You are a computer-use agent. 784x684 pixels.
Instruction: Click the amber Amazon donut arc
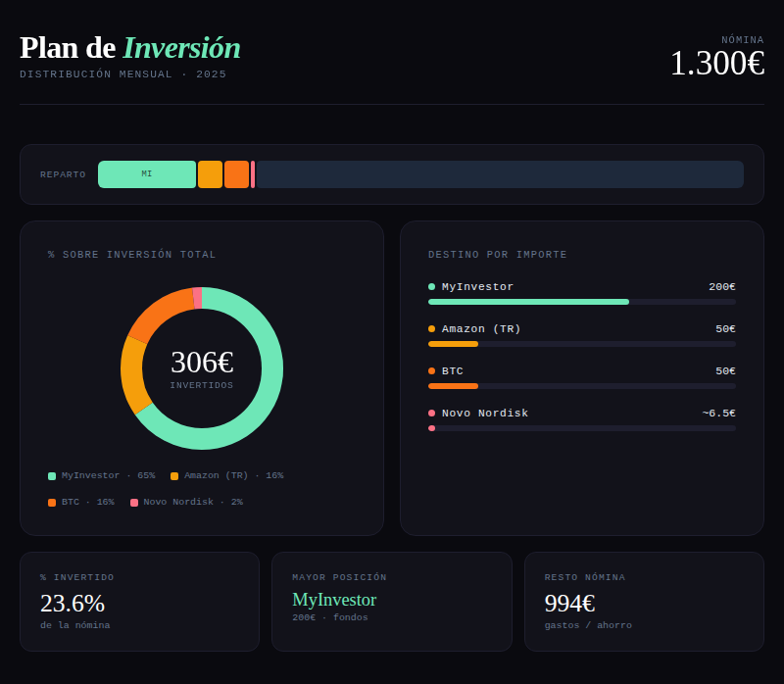tap(132, 375)
